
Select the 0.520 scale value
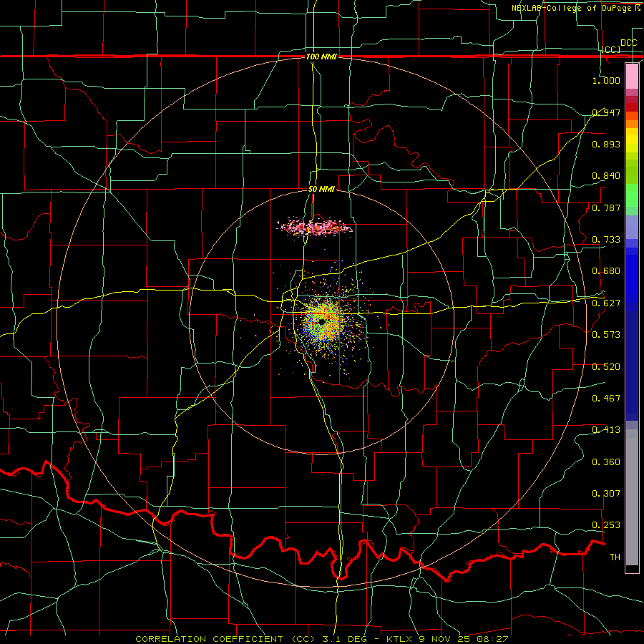(x=606, y=367)
